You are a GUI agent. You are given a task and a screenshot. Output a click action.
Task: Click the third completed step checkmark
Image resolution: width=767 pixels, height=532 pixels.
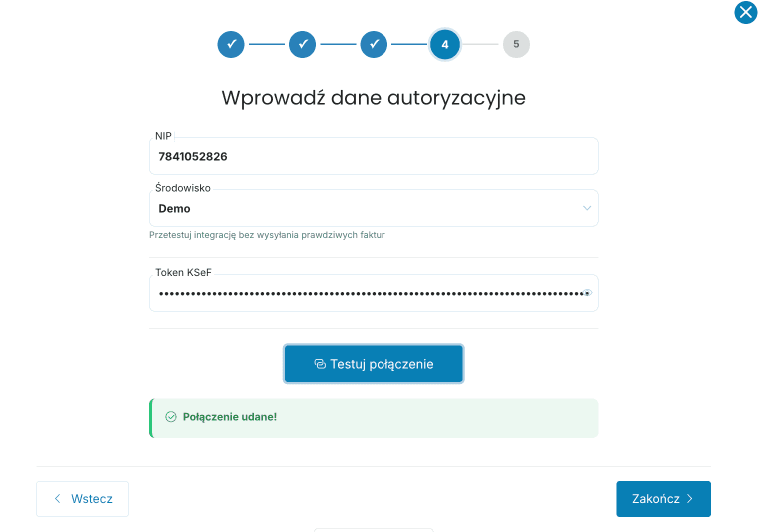374,44
